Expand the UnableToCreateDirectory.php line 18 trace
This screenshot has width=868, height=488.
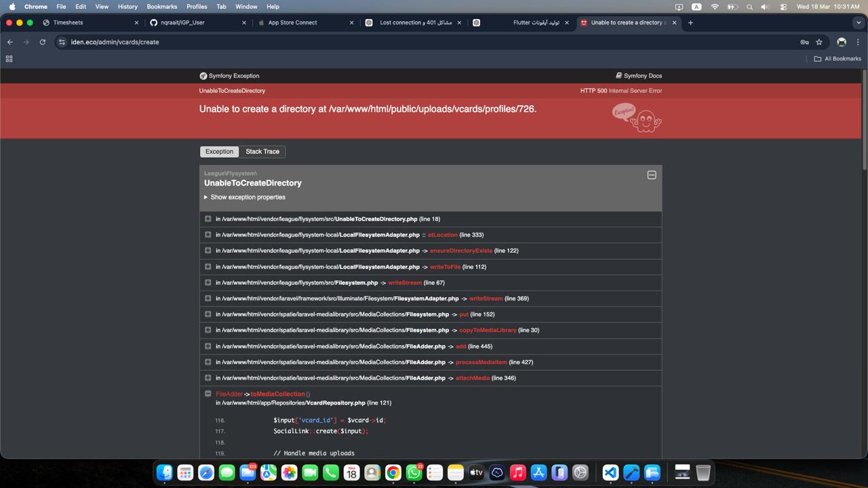(x=208, y=219)
